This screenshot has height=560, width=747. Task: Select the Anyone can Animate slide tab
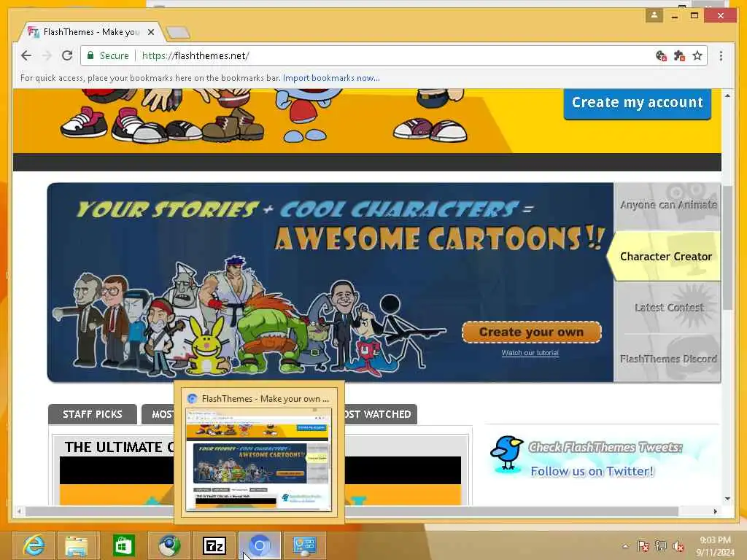[x=667, y=205]
